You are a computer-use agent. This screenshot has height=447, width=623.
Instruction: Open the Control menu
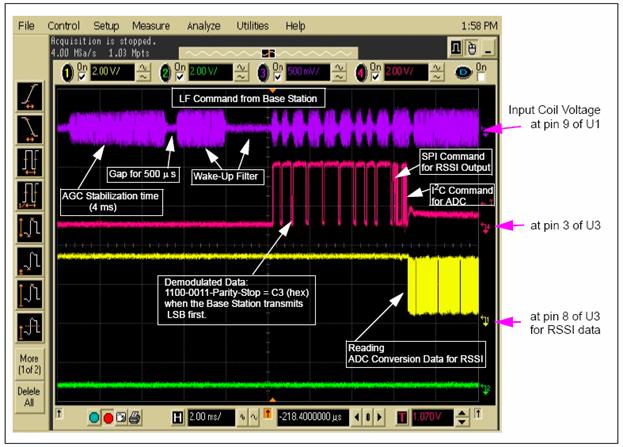click(64, 26)
